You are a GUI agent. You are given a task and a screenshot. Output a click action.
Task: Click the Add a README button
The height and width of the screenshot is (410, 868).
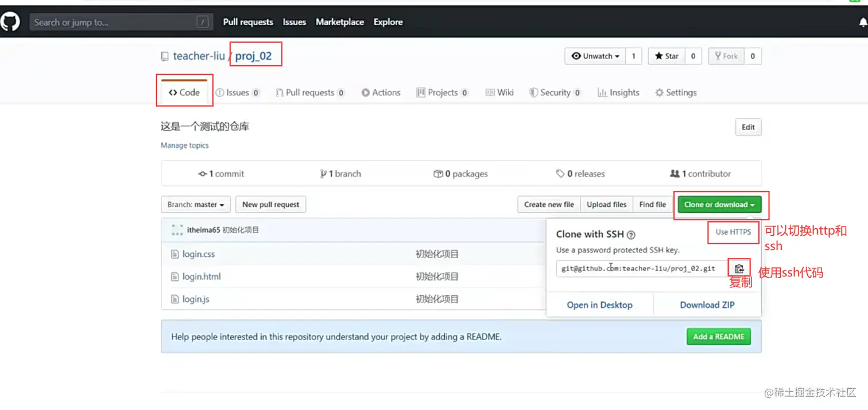(718, 337)
